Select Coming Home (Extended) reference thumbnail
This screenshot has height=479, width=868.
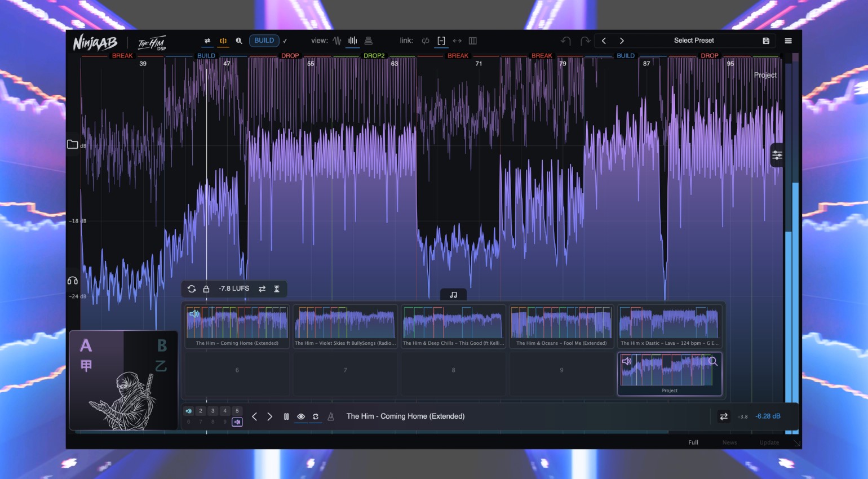coord(237,326)
